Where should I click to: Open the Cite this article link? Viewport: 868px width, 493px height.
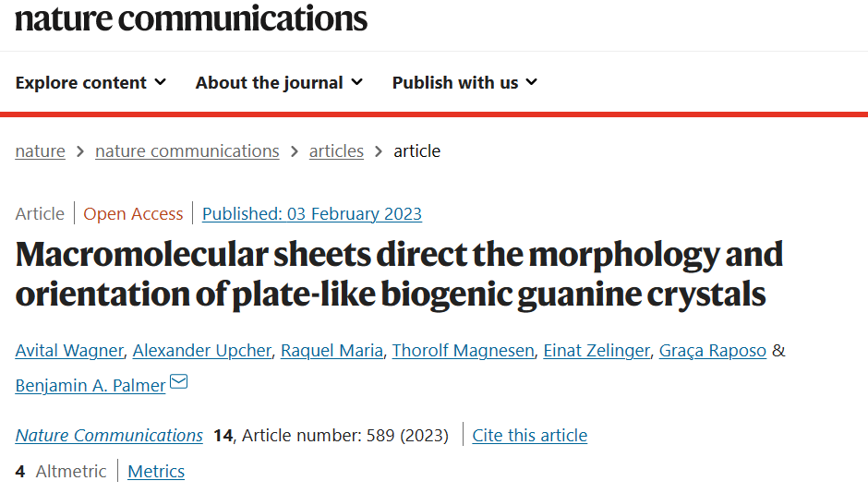(530, 436)
